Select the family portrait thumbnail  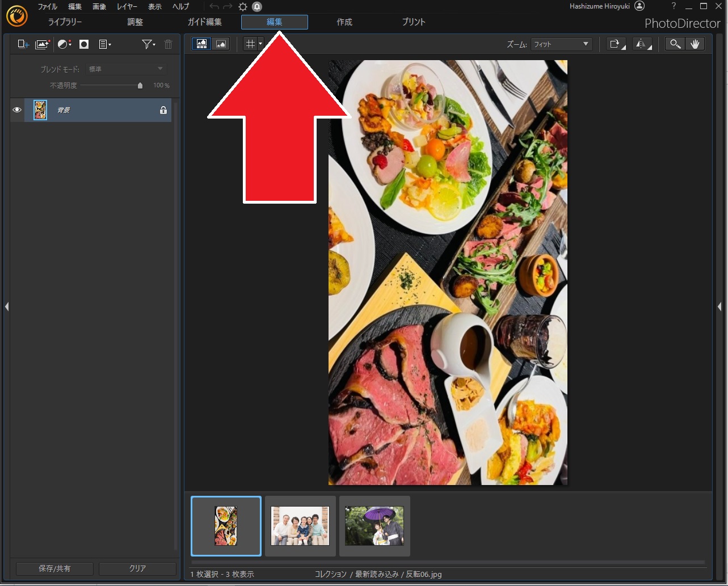[x=300, y=526]
